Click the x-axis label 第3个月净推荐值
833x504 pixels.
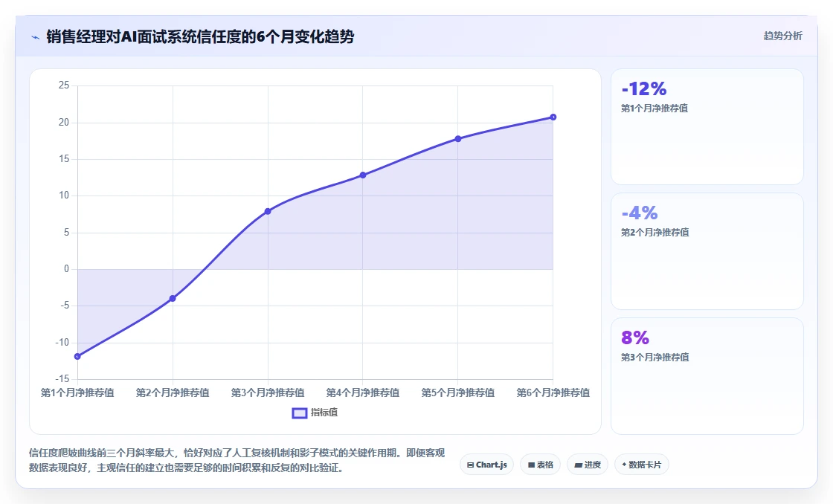point(268,392)
